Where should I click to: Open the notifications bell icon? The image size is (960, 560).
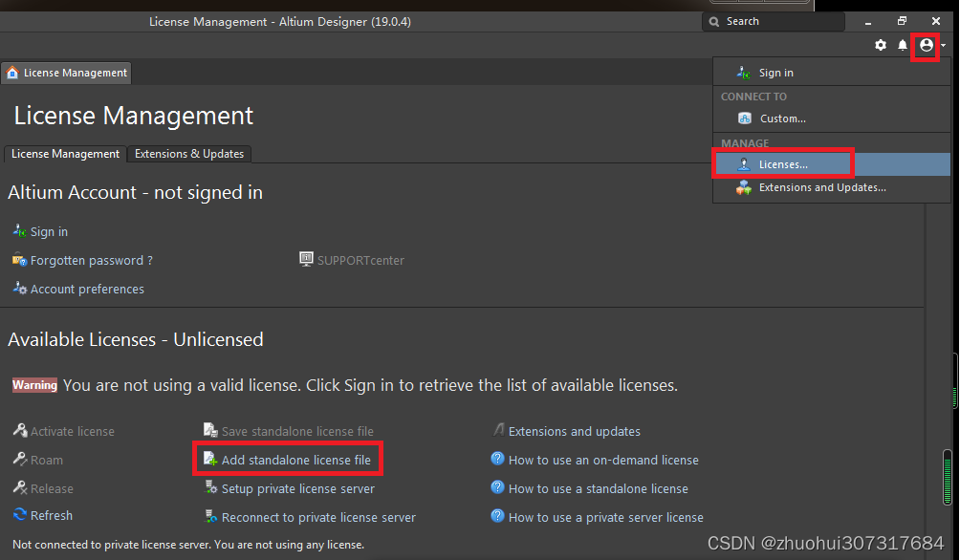click(x=903, y=45)
